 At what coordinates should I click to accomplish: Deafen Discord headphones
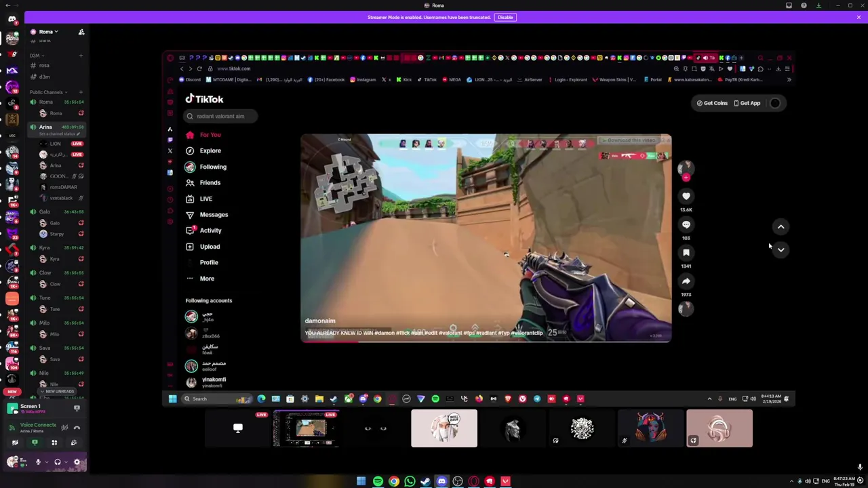pos(58,462)
